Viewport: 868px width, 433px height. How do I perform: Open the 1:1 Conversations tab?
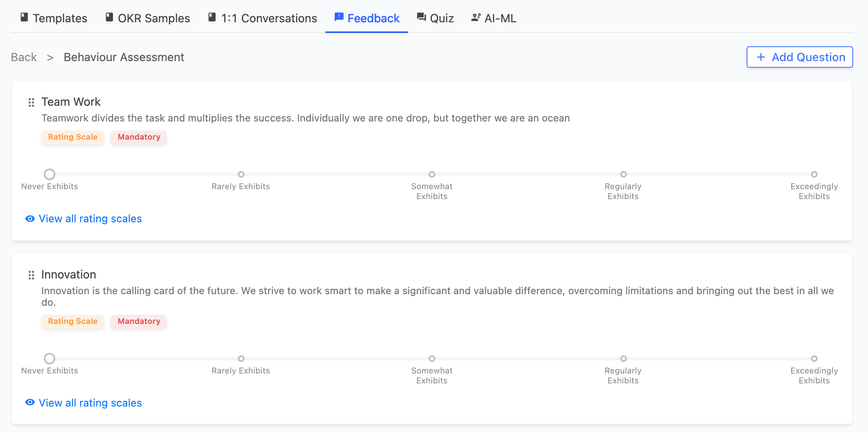tap(262, 18)
